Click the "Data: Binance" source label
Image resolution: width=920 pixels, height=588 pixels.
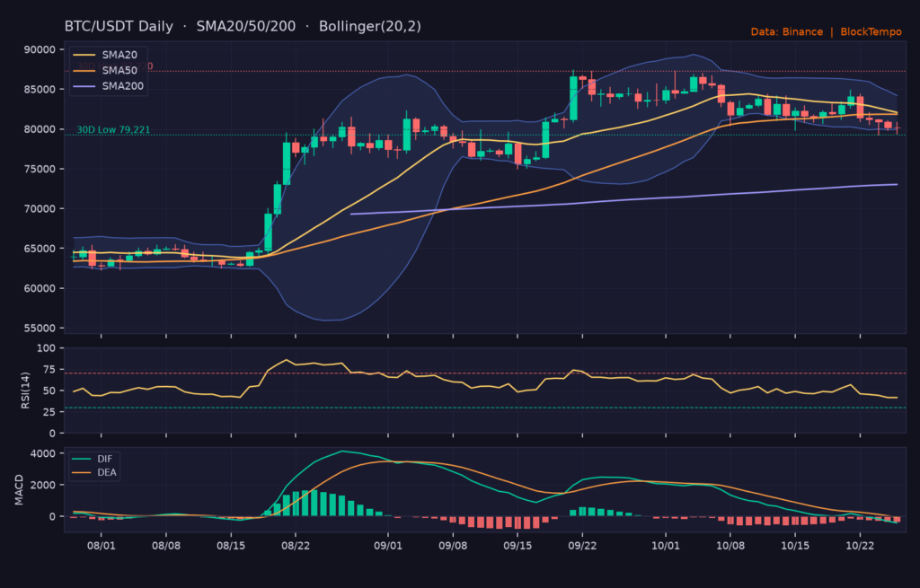787,31
